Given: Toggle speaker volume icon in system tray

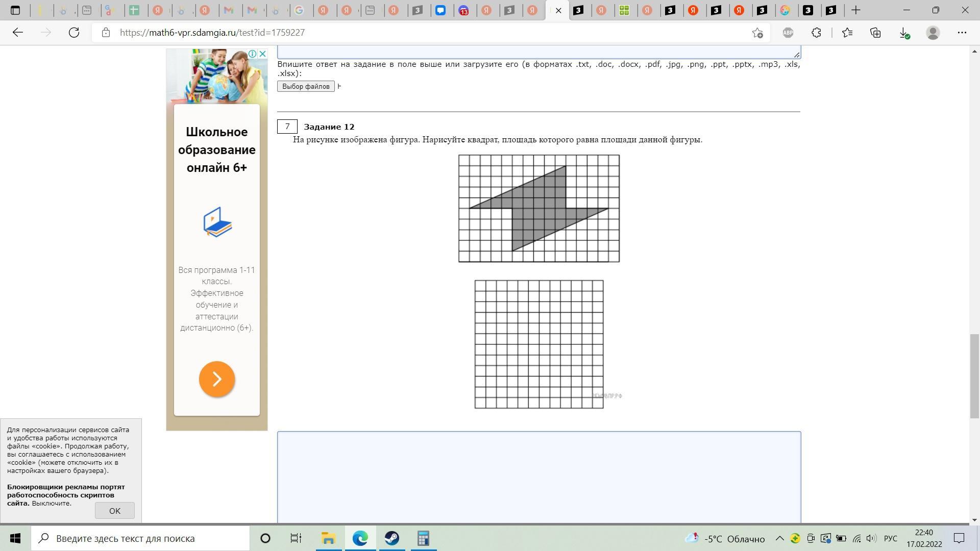Looking at the screenshot, I should 871,538.
